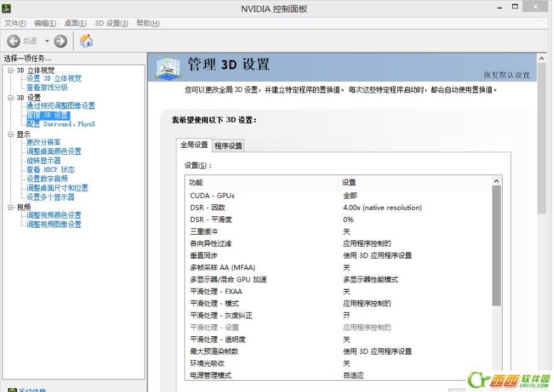The height and width of the screenshot is (392, 554).
Task: Select the 各向异性过滤 setting row
Action: coord(338,244)
